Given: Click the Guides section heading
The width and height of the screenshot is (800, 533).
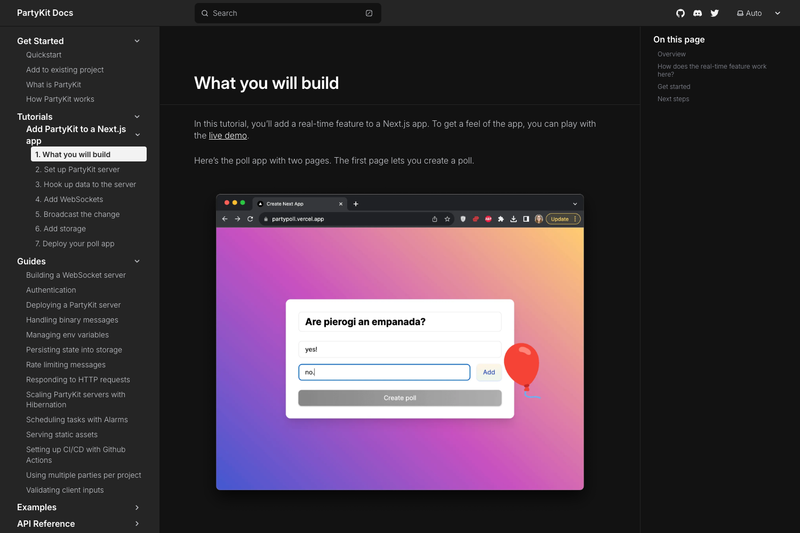Looking at the screenshot, I should point(31,261).
